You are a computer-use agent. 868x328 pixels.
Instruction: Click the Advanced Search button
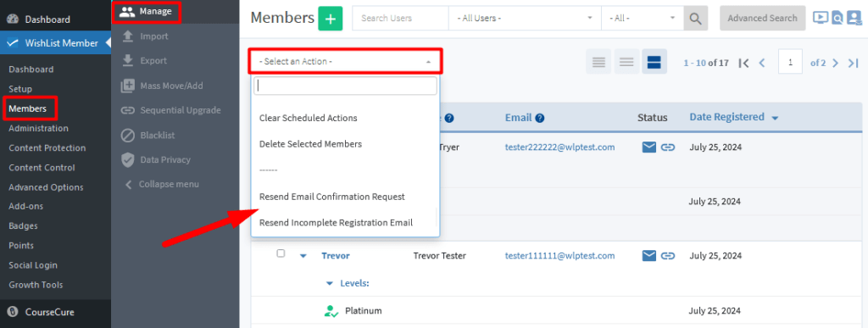762,19
